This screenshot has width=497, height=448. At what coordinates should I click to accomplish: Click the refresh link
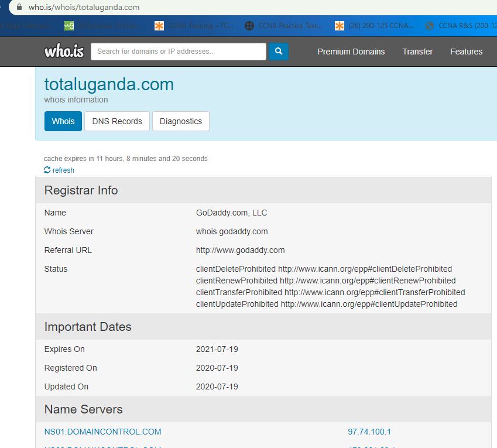(63, 170)
